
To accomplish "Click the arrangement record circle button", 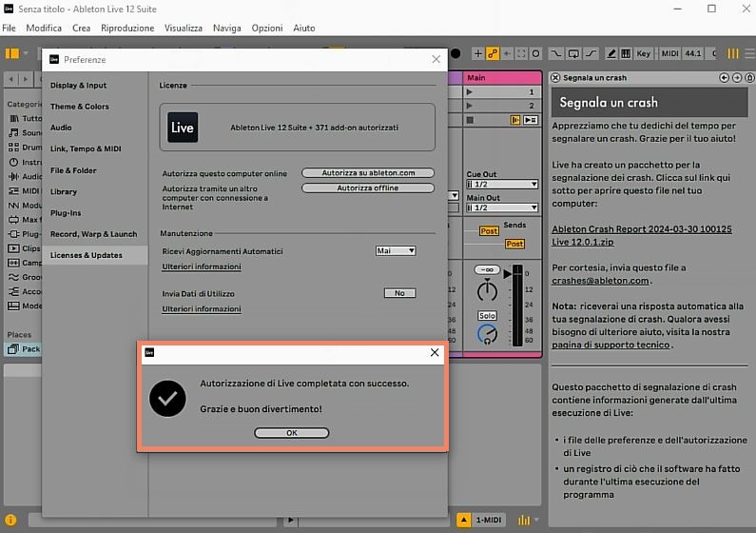I will coord(456,53).
